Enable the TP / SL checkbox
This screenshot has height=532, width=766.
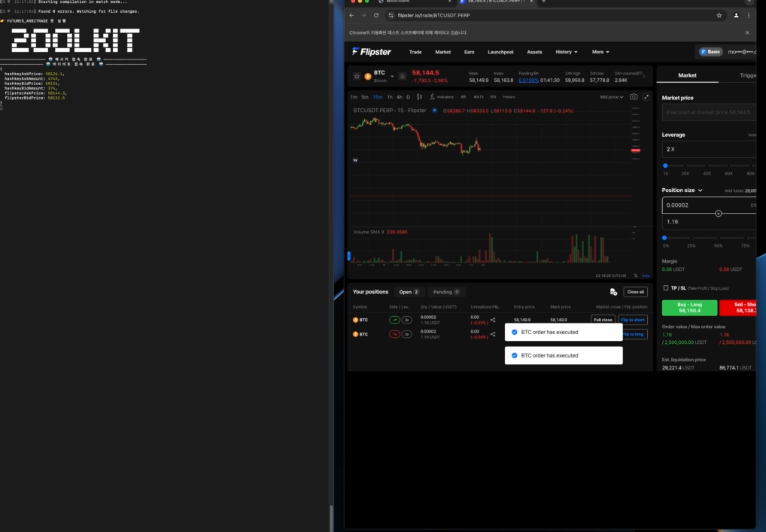tap(666, 288)
